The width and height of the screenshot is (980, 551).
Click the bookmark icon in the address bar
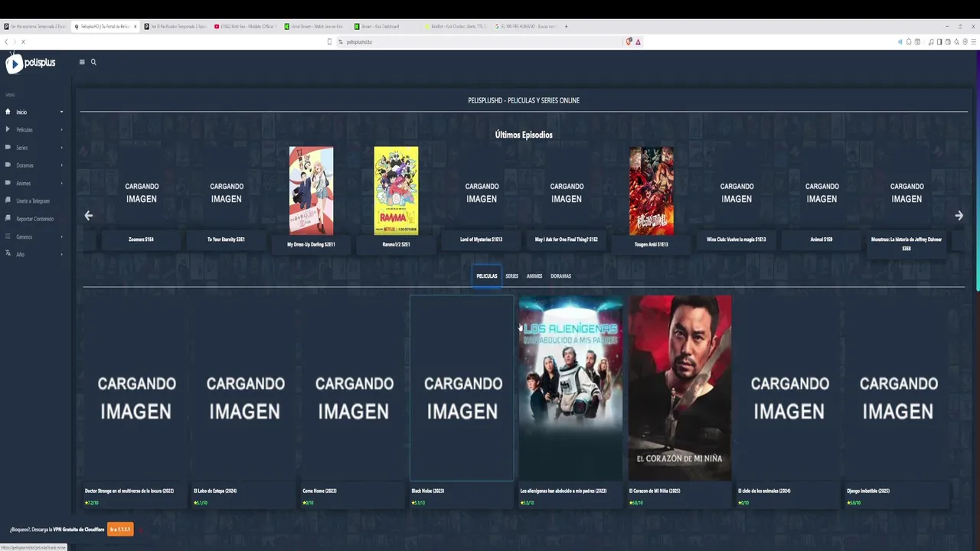[330, 42]
